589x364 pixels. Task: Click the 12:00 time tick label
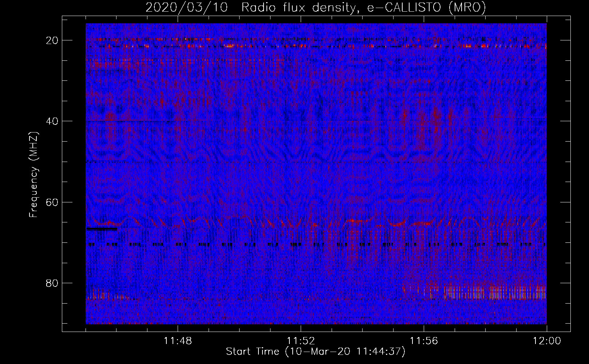coord(547,341)
